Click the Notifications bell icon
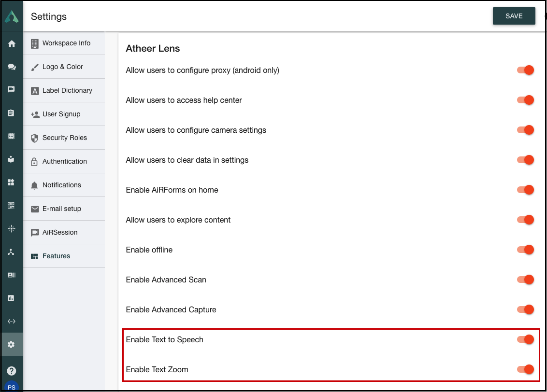547x392 pixels. 34,185
